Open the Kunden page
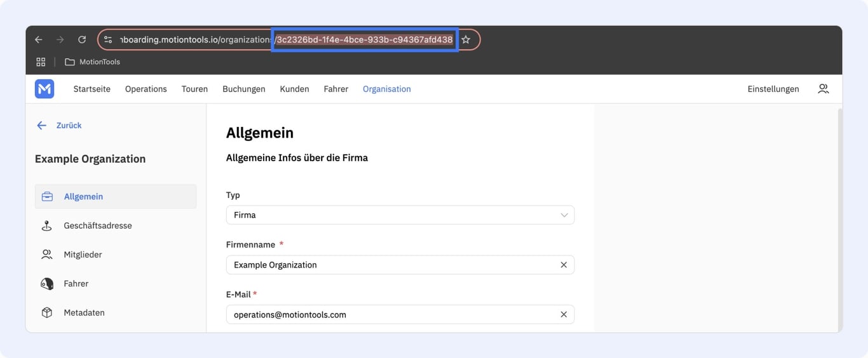Image resolution: width=868 pixels, height=358 pixels. pos(294,89)
